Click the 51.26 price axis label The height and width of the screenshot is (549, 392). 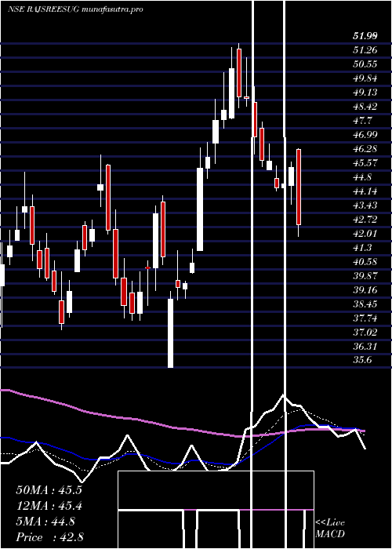coord(365,50)
